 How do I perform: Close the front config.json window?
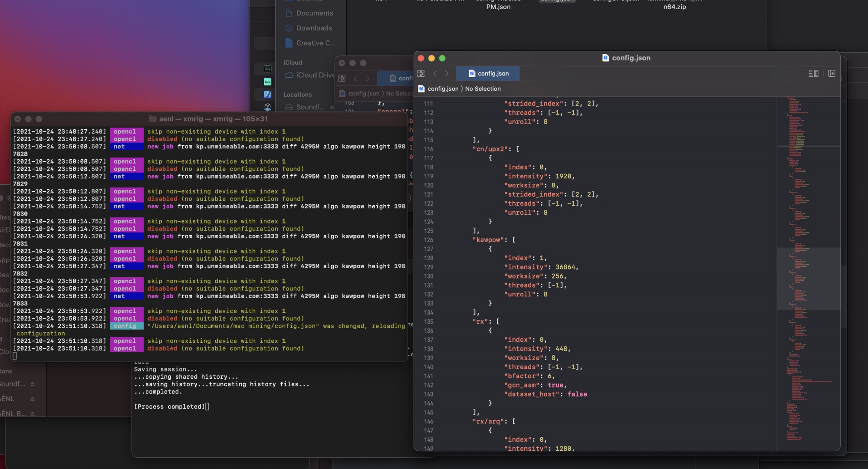421,58
